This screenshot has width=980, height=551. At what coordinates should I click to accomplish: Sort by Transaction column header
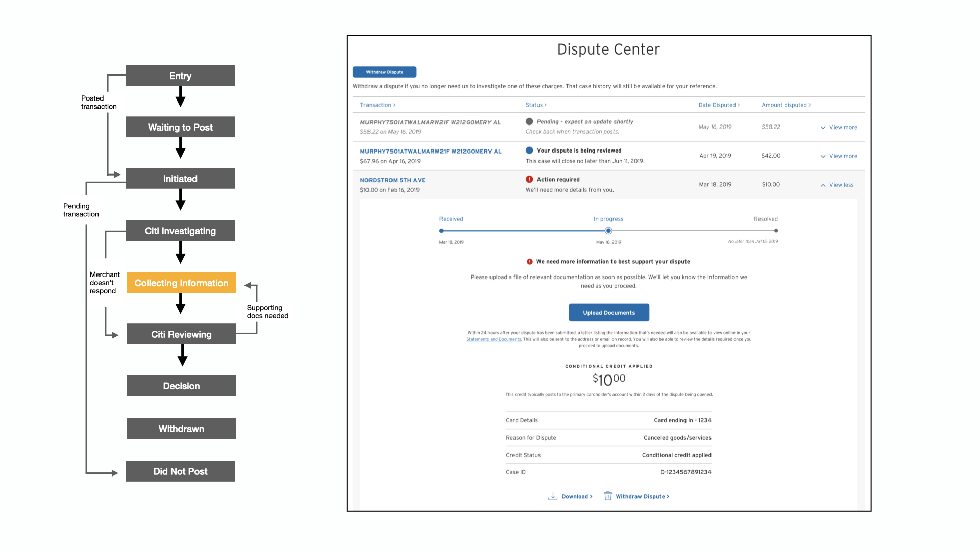click(377, 105)
